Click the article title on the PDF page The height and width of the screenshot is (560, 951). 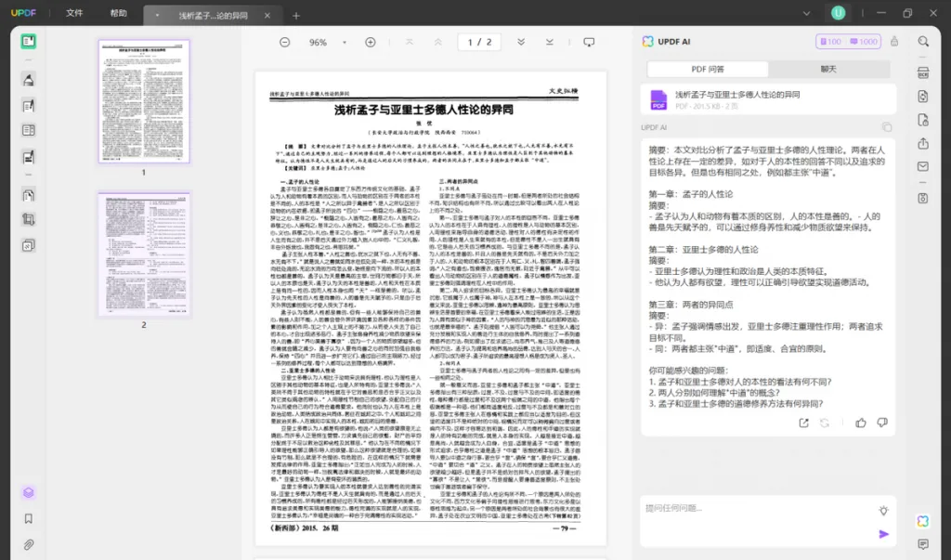tap(423, 110)
